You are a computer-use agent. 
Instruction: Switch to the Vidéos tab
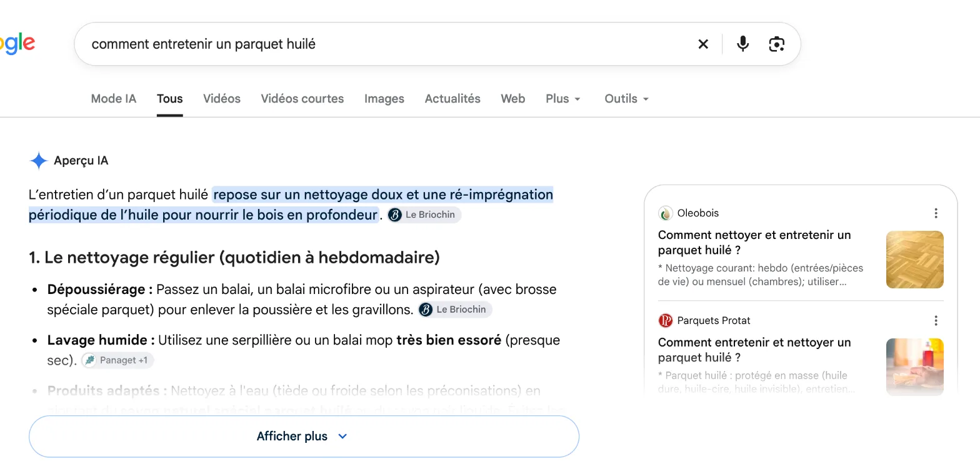click(222, 99)
